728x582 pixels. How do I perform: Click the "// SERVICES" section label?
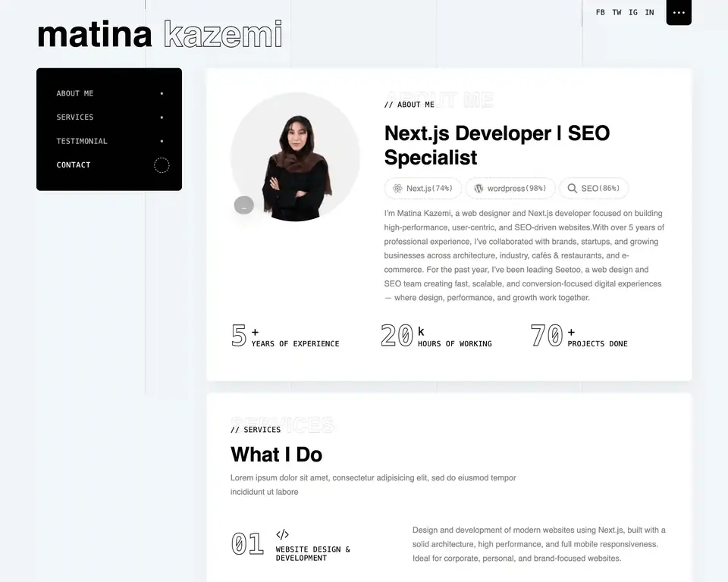[x=256, y=430]
